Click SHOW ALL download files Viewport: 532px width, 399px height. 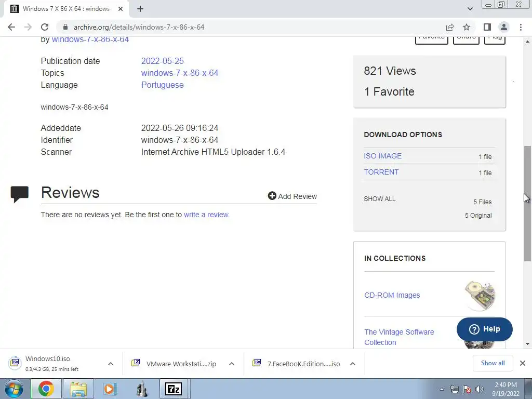click(x=379, y=199)
